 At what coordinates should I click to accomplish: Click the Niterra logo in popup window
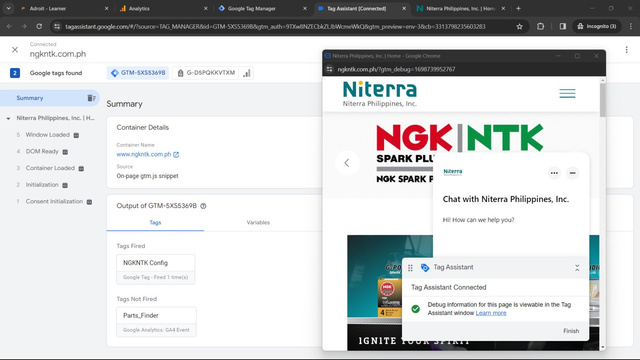click(x=380, y=94)
